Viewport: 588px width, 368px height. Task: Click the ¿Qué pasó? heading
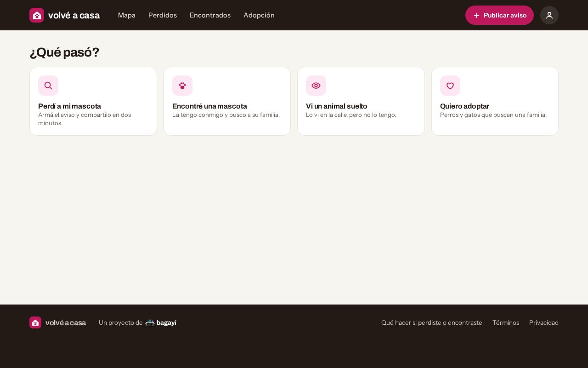(64, 52)
